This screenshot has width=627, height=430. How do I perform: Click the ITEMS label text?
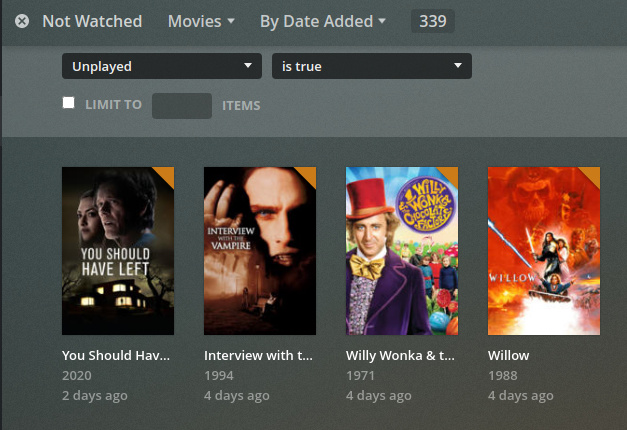[241, 106]
